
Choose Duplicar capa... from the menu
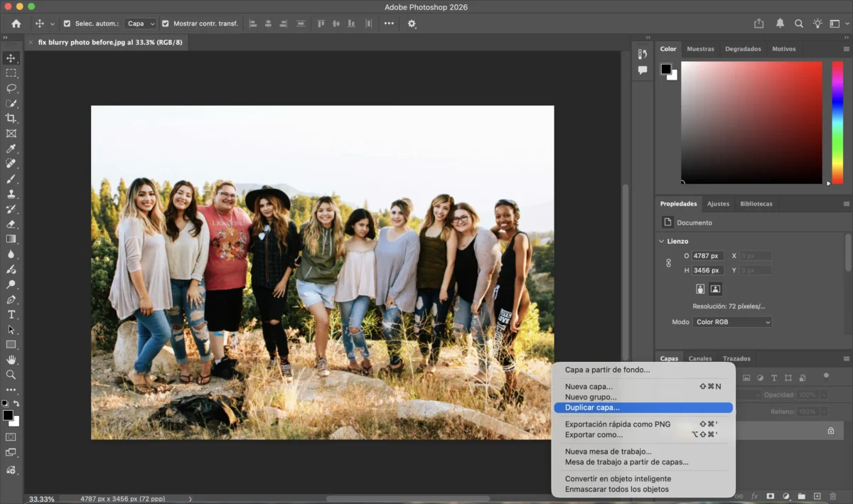[643, 408]
